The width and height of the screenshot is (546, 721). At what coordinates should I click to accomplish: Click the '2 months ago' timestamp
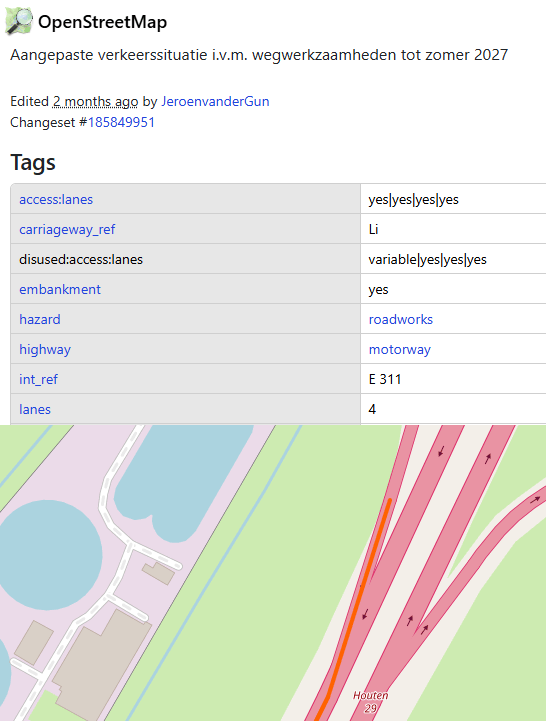point(95,101)
